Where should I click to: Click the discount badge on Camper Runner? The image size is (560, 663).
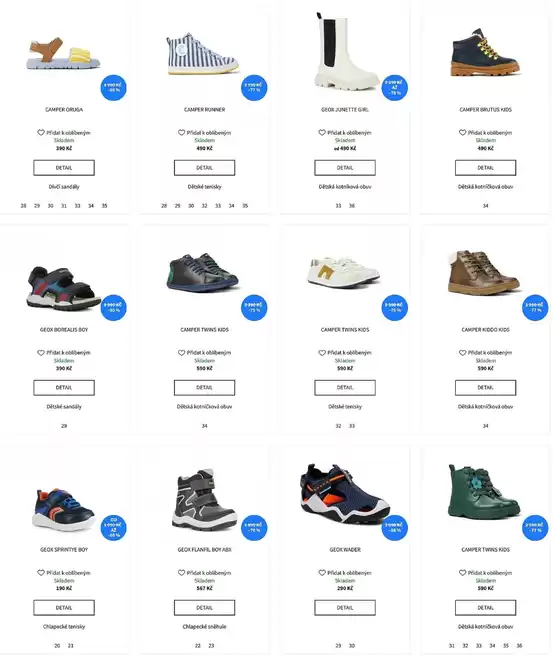coord(254,88)
